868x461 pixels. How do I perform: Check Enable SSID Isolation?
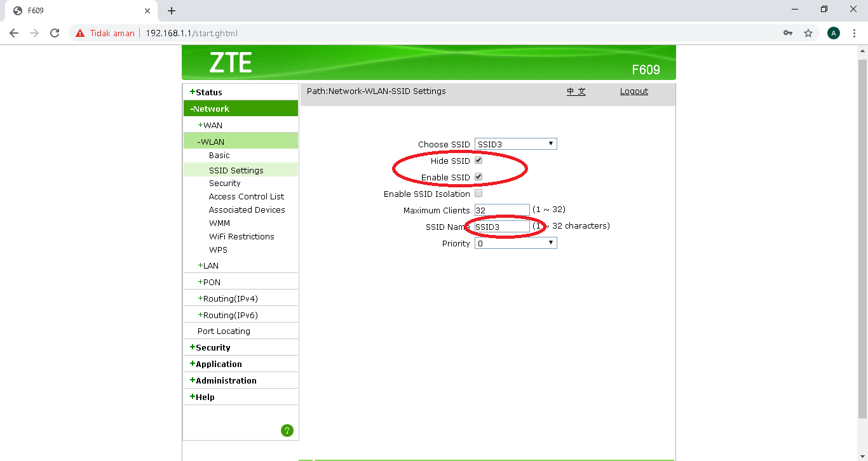(478, 194)
